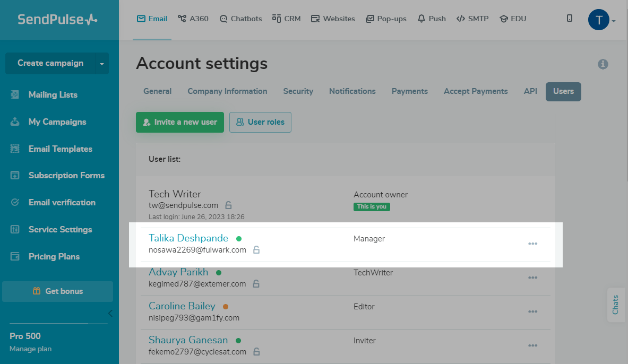Go to Chatbots in the top navigation
The height and width of the screenshot is (364, 628).
click(x=240, y=19)
